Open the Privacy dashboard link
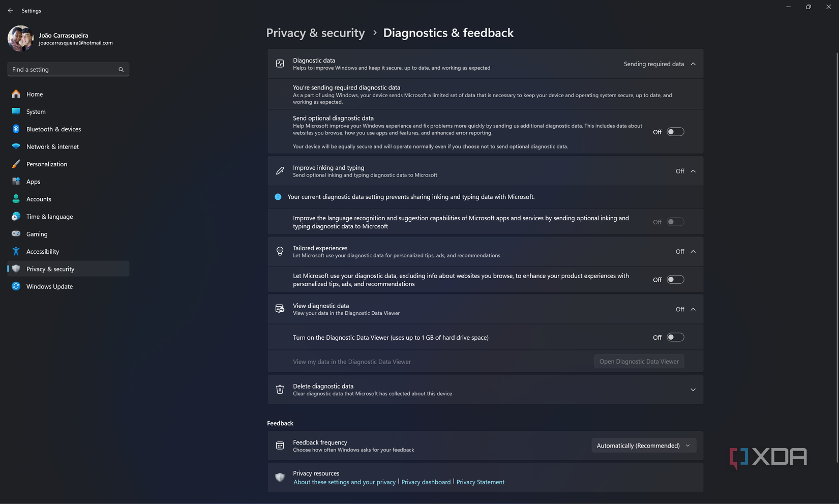The image size is (839, 504). tap(426, 482)
